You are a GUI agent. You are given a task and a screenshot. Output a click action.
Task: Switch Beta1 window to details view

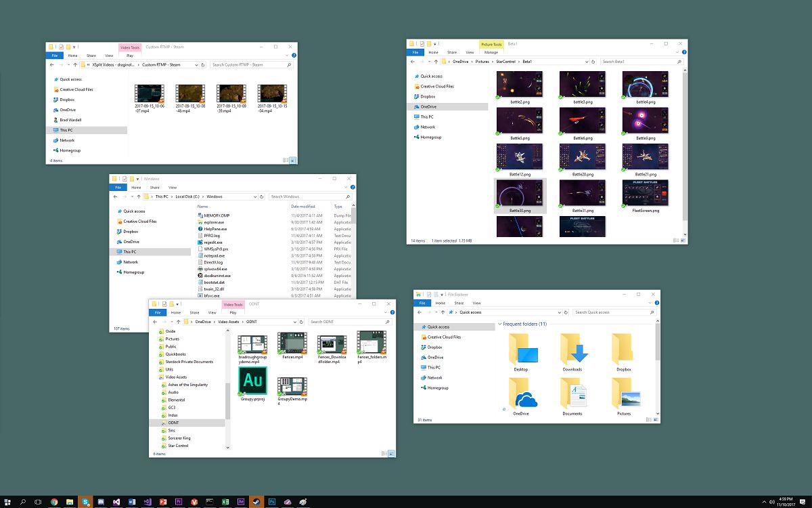[675, 240]
